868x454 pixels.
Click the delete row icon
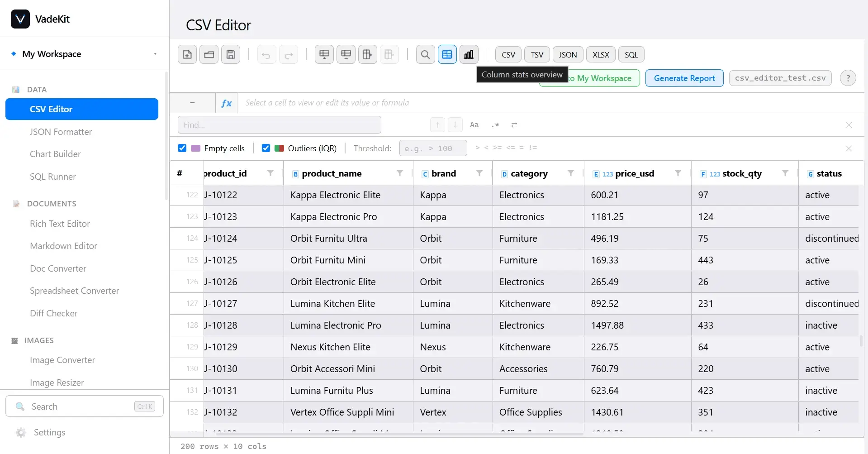pos(346,55)
